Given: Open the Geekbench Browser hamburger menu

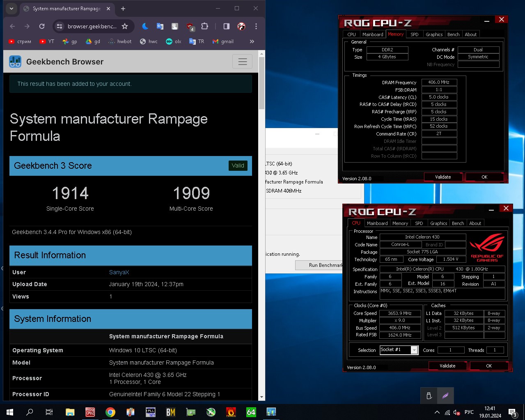Looking at the screenshot, I should [242, 62].
